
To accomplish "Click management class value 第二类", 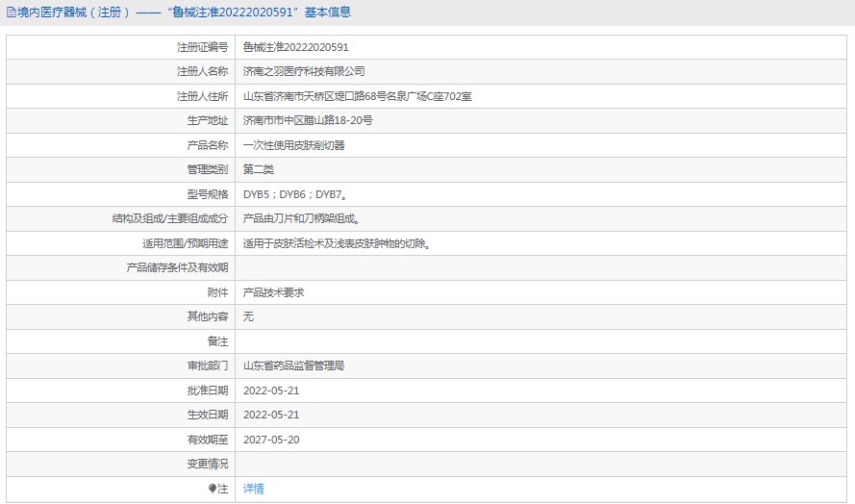I will [258, 169].
